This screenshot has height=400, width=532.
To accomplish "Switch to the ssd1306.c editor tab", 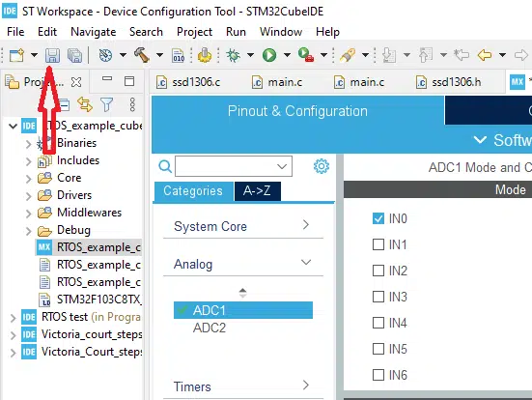I will 188,82.
